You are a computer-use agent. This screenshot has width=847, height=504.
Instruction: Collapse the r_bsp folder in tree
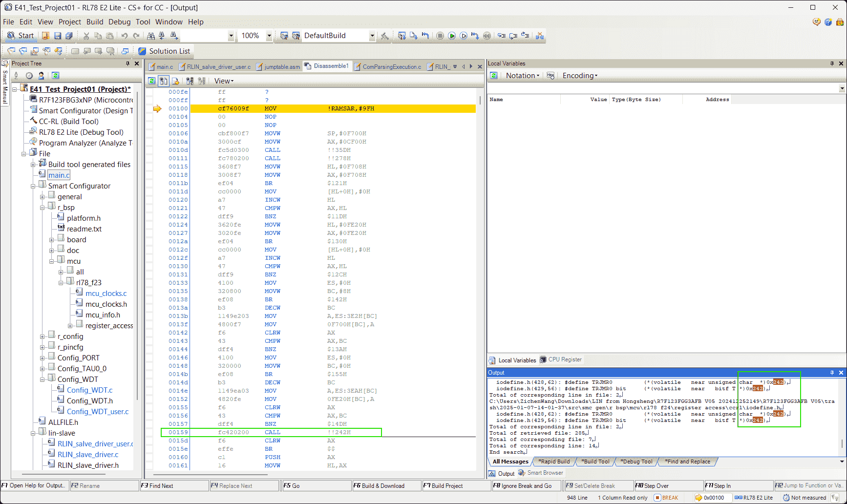click(42, 208)
